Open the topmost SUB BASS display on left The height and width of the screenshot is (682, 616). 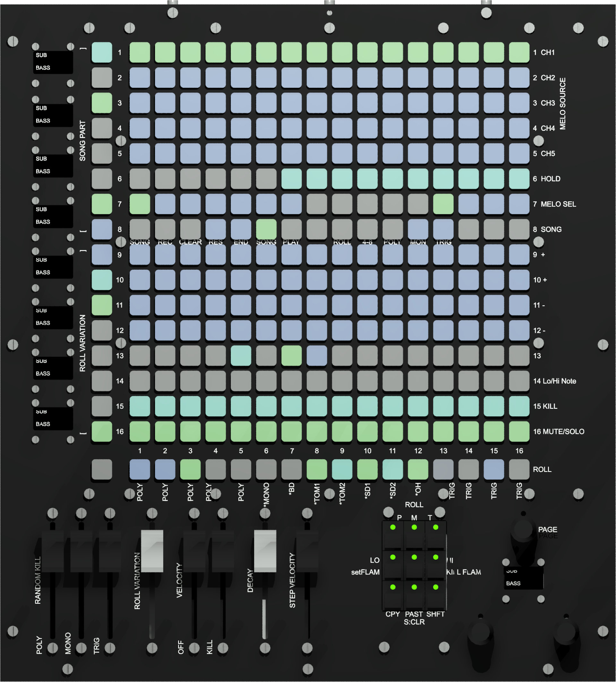[x=53, y=62]
